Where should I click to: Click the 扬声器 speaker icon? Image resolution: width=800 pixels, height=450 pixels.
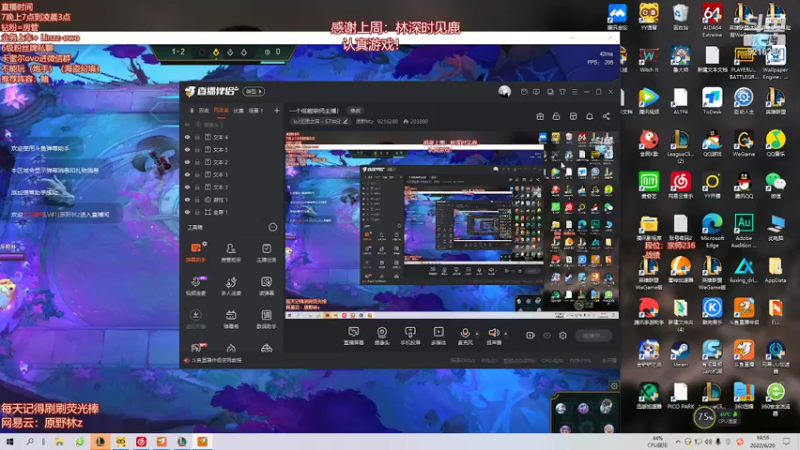(493, 335)
